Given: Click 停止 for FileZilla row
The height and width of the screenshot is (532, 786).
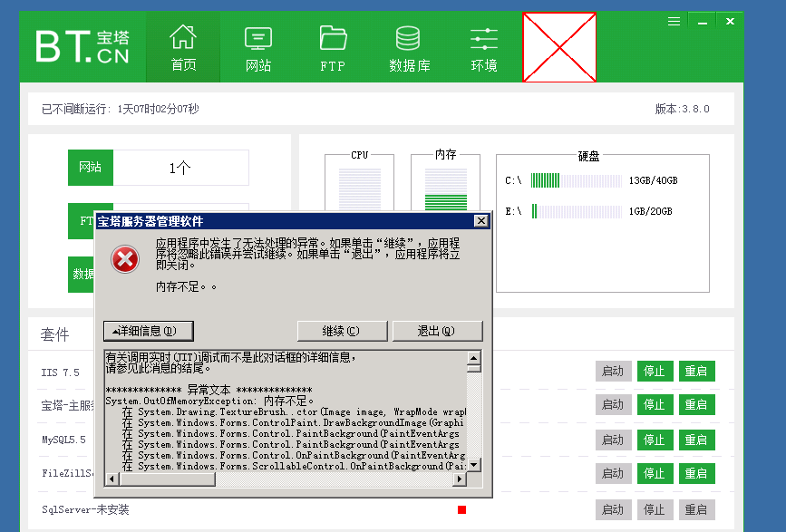Looking at the screenshot, I should point(655,473).
